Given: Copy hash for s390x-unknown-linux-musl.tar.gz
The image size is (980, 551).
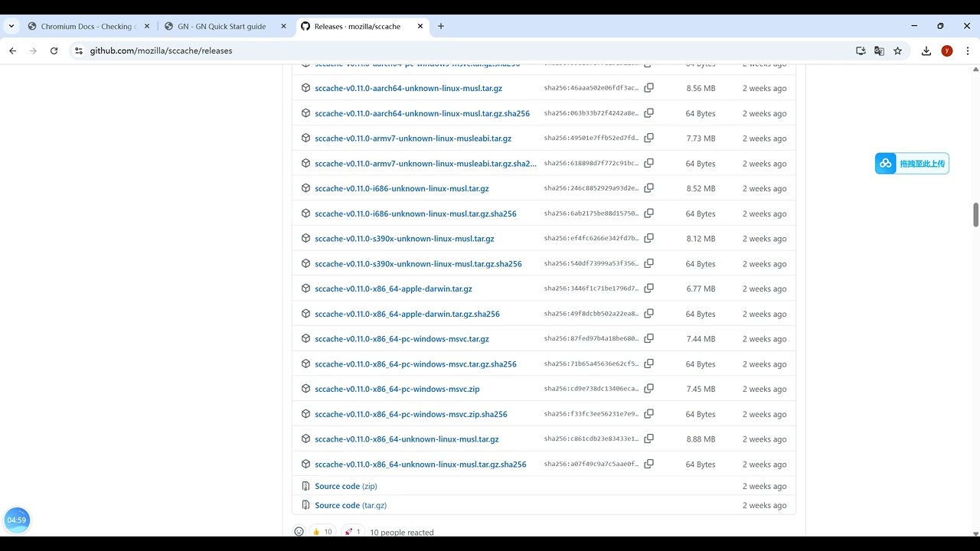Looking at the screenshot, I should (x=648, y=239).
